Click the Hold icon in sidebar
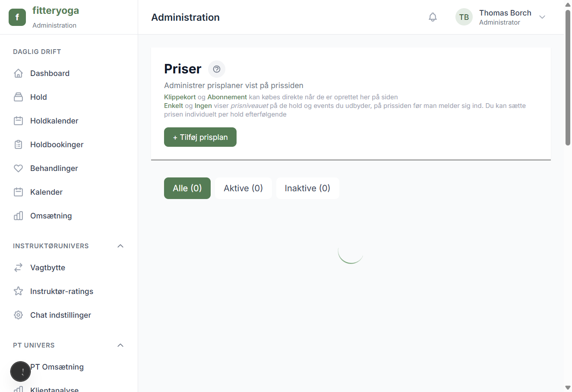The height and width of the screenshot is (392, 572). click(18, 97)
